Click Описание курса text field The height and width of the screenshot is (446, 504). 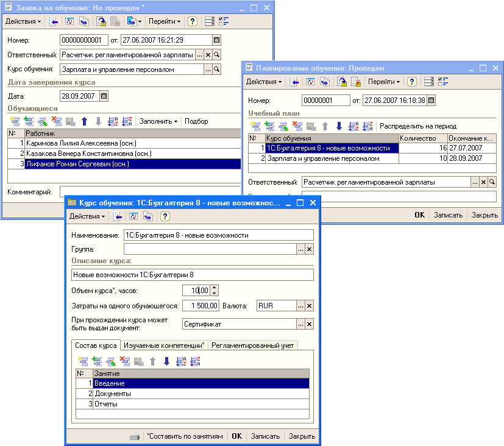click(192, 275)
